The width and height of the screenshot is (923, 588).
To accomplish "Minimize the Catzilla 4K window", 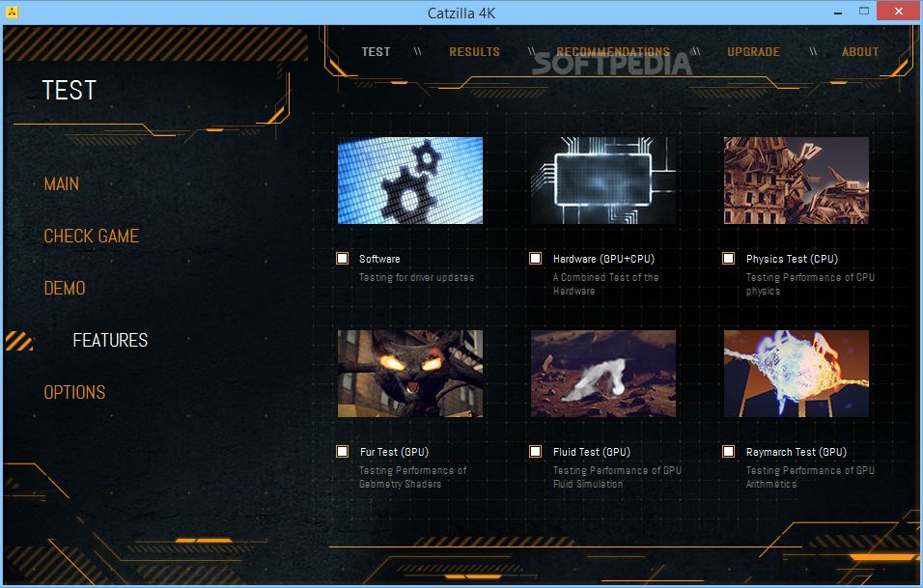I will tap(838, 12).
